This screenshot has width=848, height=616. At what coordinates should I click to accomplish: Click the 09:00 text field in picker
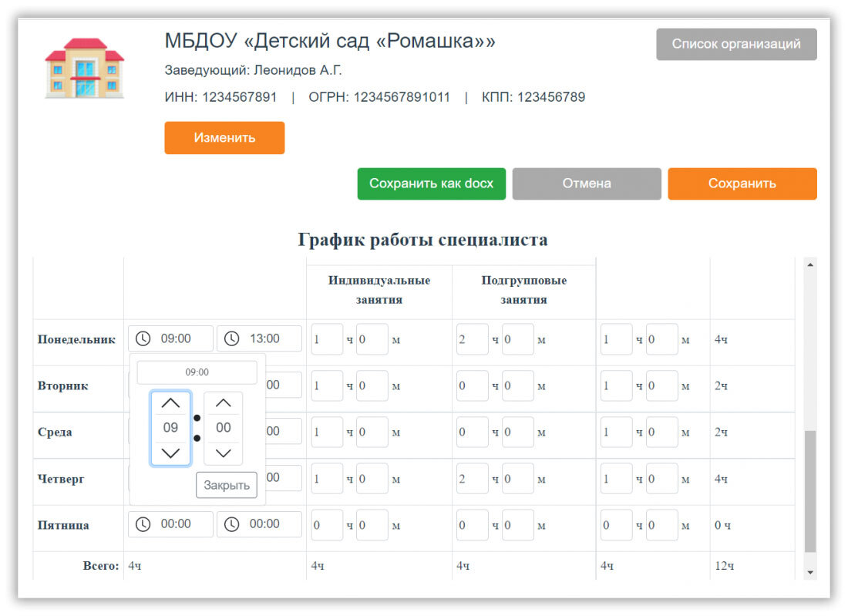(x=197, y=372)
